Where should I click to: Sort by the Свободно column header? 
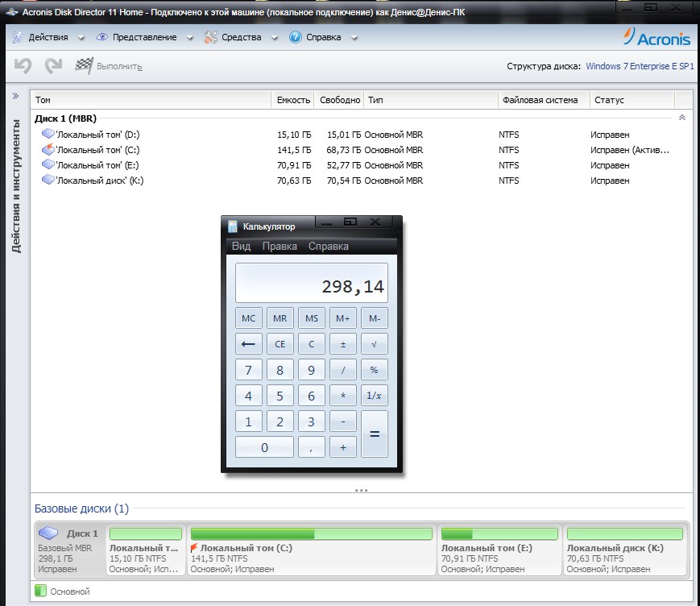tap(339, 100)
